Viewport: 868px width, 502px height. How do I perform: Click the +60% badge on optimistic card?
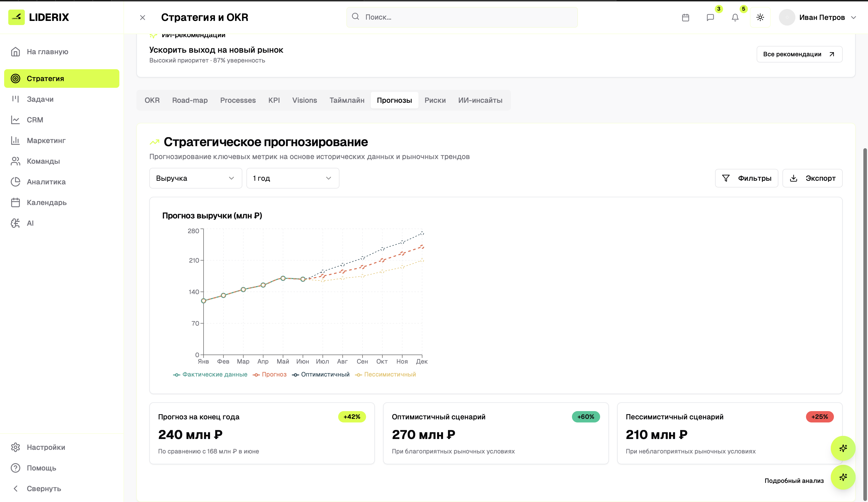click(x=586, y=417)
